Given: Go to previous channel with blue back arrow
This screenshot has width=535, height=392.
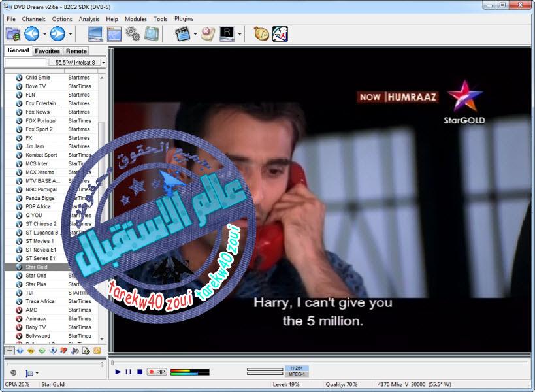Looking at the screenshot, I should 32,34.
